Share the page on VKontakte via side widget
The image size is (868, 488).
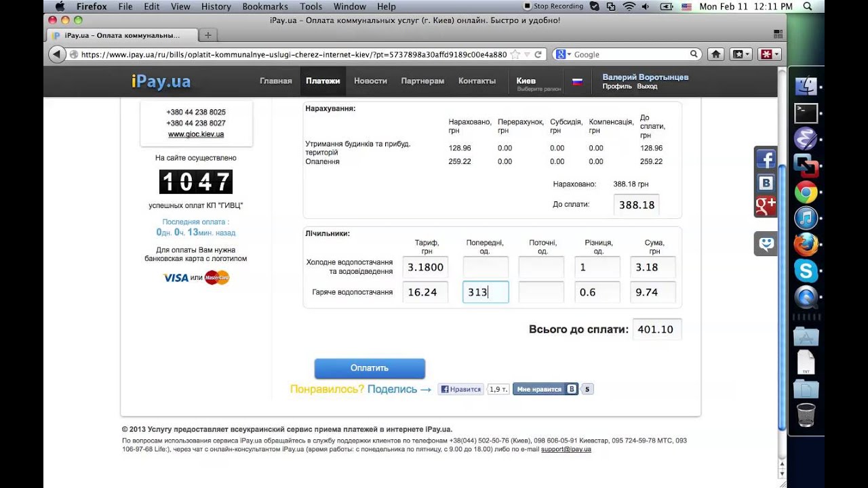pos(766,183)
